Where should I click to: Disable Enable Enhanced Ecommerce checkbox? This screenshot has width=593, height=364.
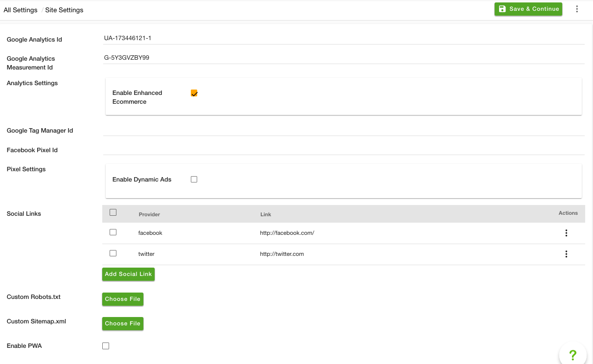[194, 93]
